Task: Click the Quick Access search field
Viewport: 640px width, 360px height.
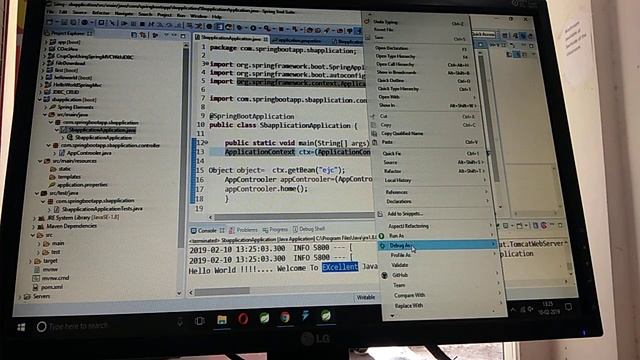Action: click(x=483, y=34)
